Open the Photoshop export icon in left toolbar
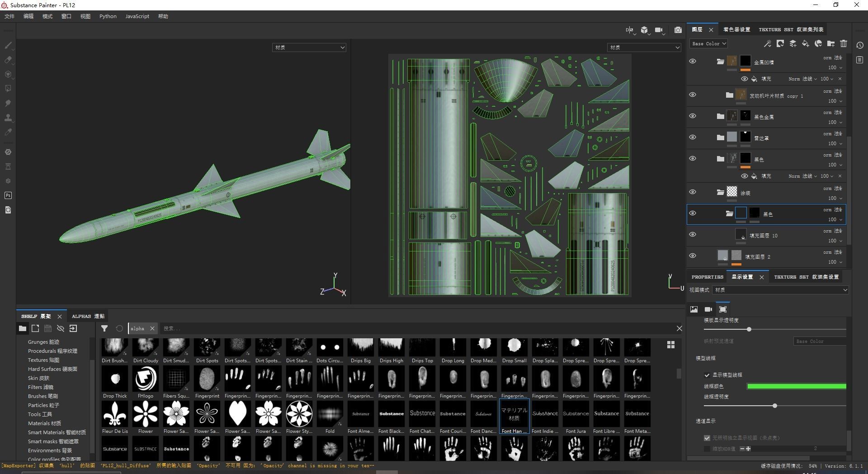Image resolution: width=868 pixels, height=474 pixels. click(x=8, y=195)
